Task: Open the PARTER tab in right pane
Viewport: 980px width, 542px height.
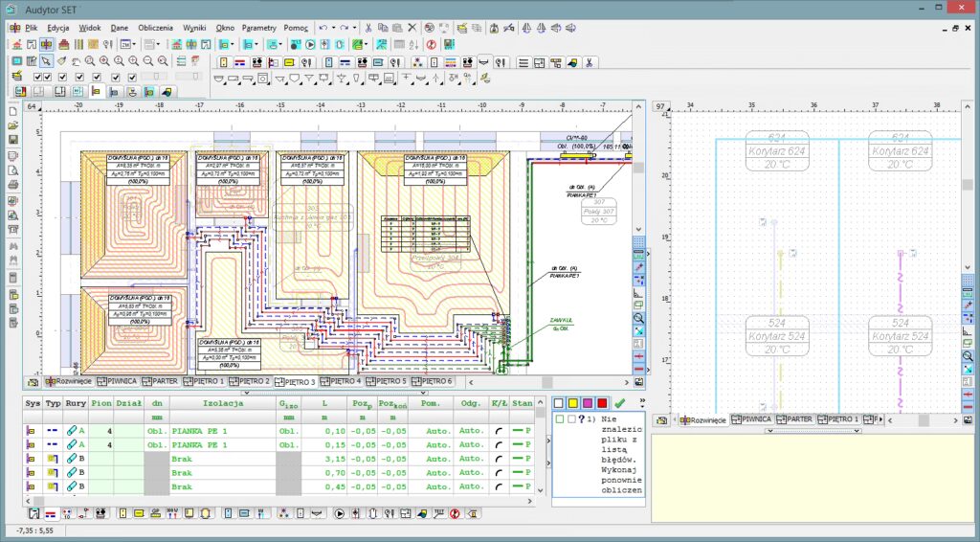Action: click(x=795, y=419)
